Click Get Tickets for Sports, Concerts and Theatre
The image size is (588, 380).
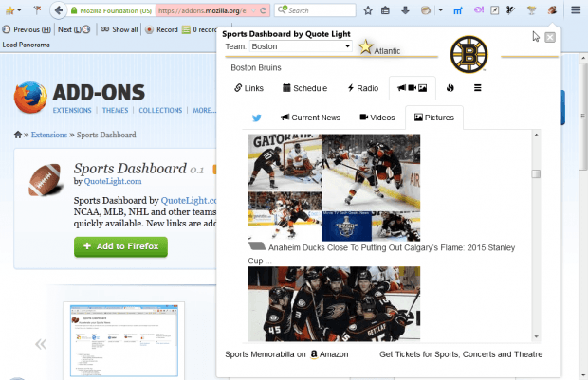[x=461, y=354]
